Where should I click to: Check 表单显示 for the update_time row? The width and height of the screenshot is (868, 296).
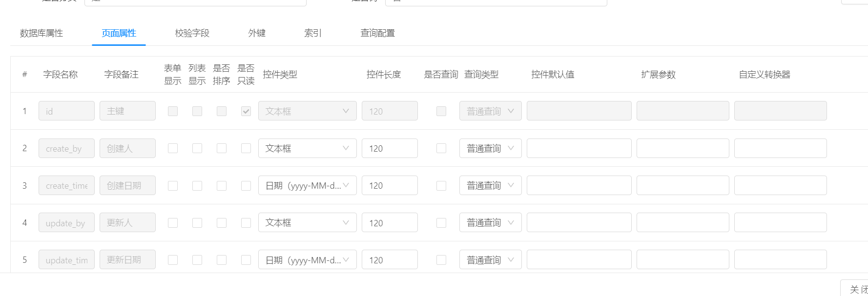tap(173, 259)
